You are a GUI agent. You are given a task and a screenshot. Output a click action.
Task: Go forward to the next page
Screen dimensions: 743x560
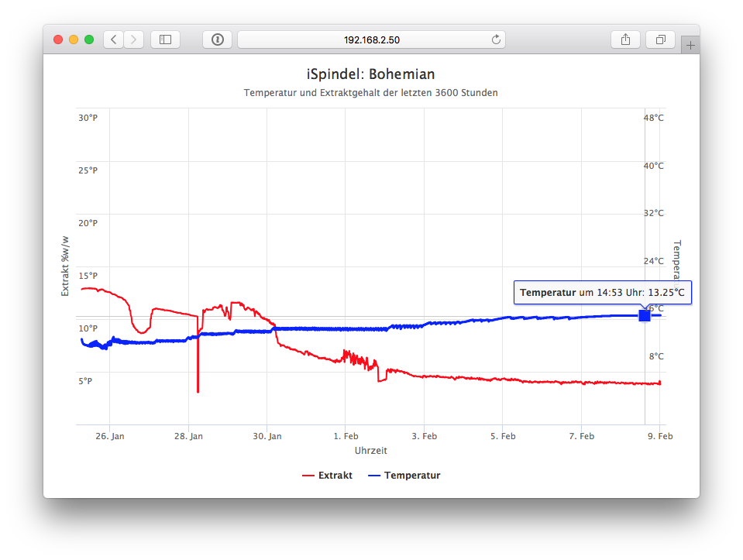[133, 40]
